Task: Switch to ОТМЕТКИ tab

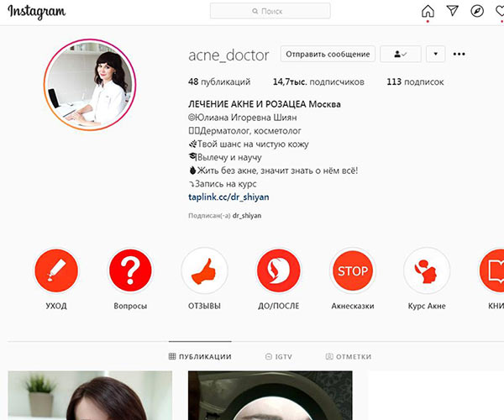Action: pos(349,356)
